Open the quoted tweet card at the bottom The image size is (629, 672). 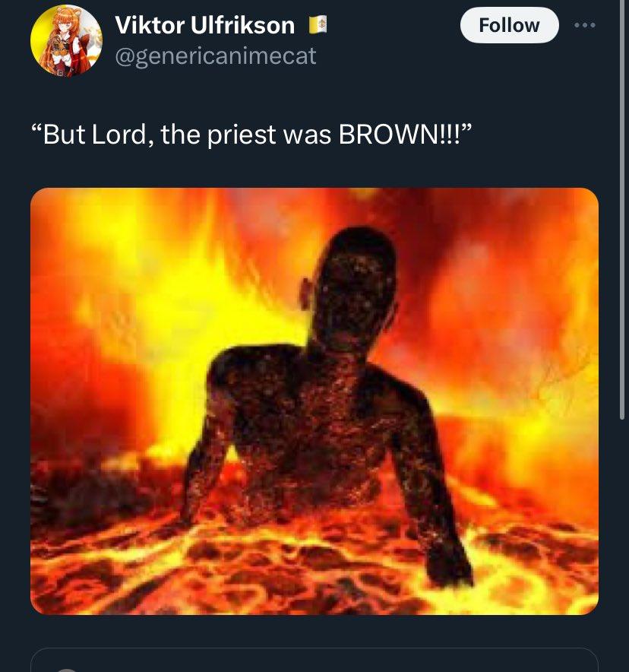(314, 660)
